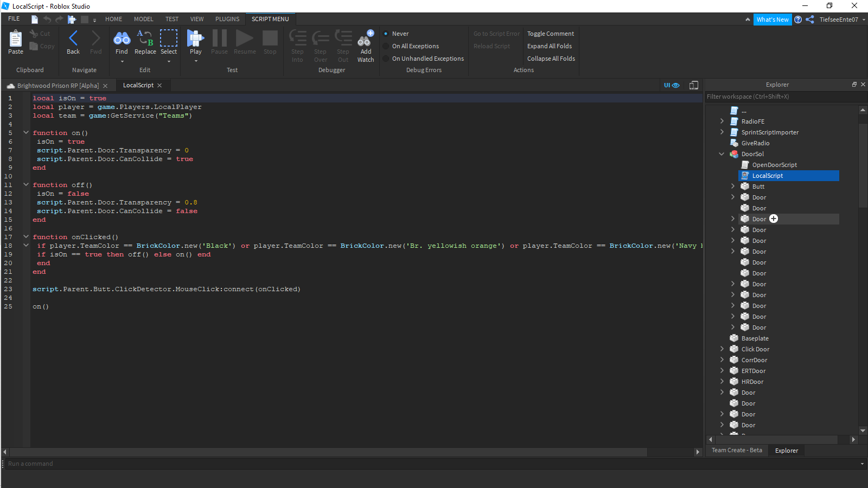The image size is (868, 488).
Task: Open the FILE menu
Action: click(14, 19)
